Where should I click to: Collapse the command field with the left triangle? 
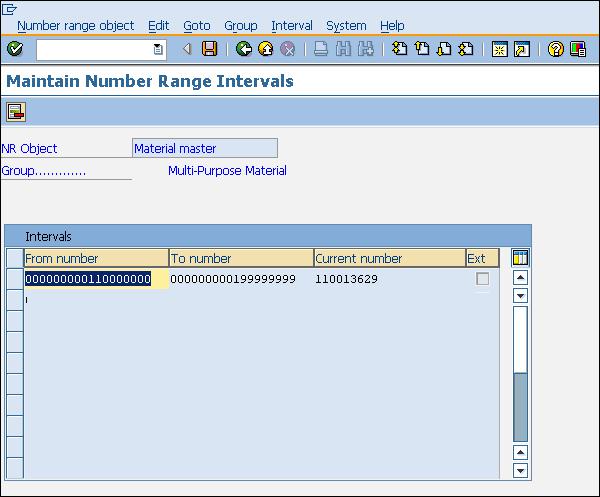(187, 49)
